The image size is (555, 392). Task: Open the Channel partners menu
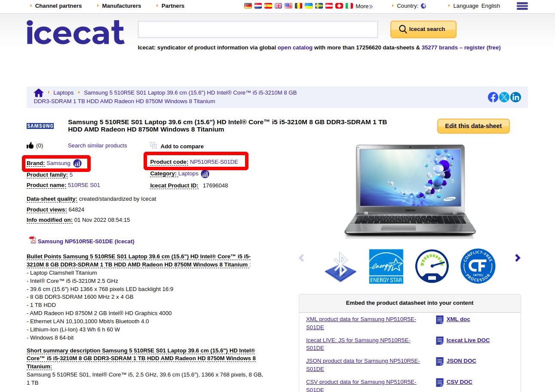pyautogui.click(x=58, y=6)
